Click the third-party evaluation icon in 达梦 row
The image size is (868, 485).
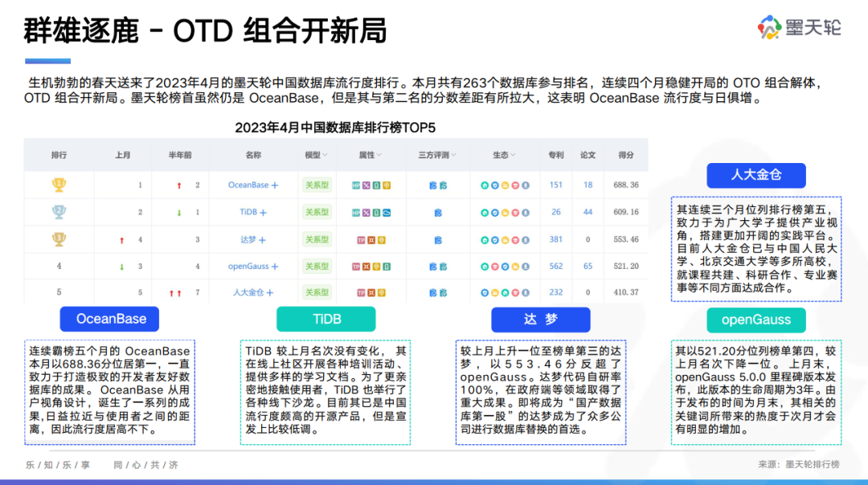click(438, 240)
